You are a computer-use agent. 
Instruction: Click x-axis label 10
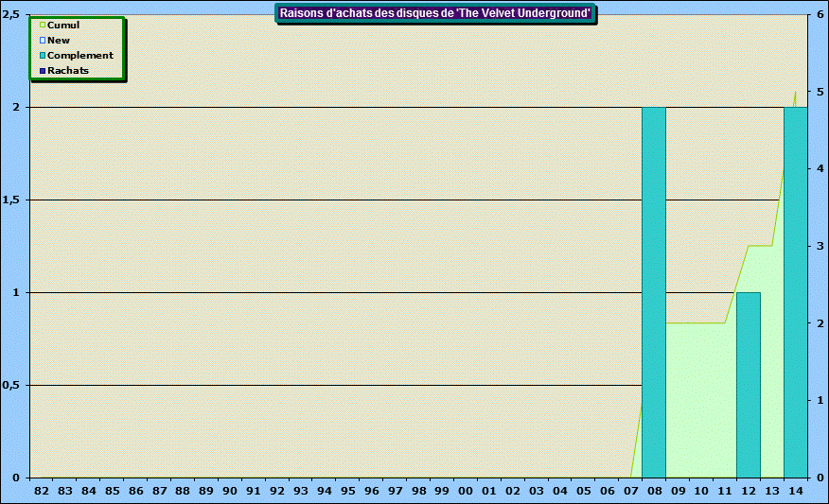tap(701, 491)
